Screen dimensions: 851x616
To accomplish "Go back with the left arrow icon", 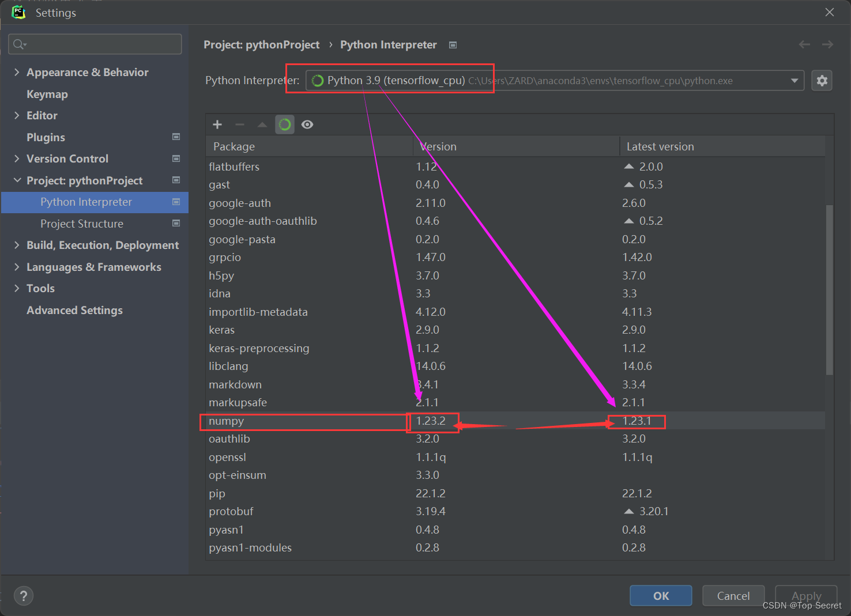I will [804, 44].
